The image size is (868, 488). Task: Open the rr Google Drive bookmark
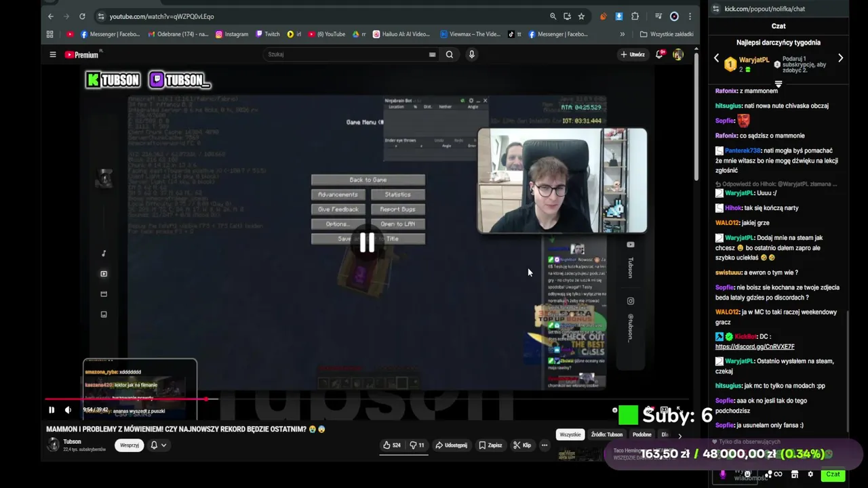tap(359, 34)
